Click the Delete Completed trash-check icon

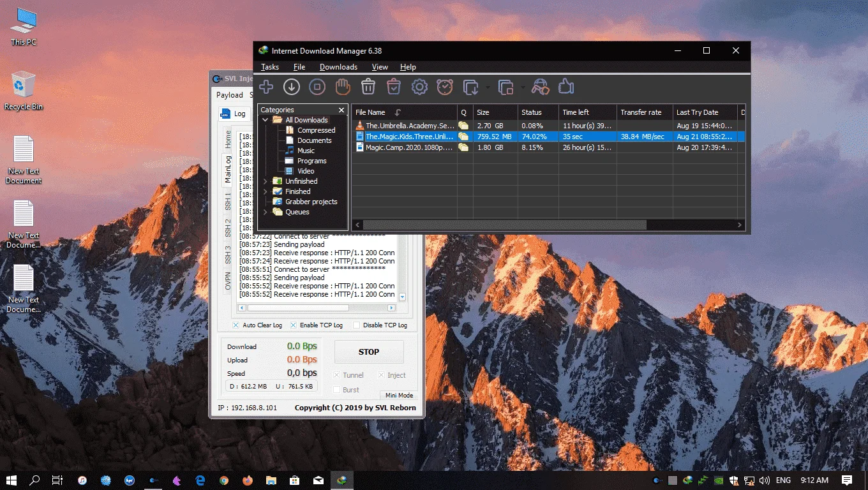click(x=394, y=87)
